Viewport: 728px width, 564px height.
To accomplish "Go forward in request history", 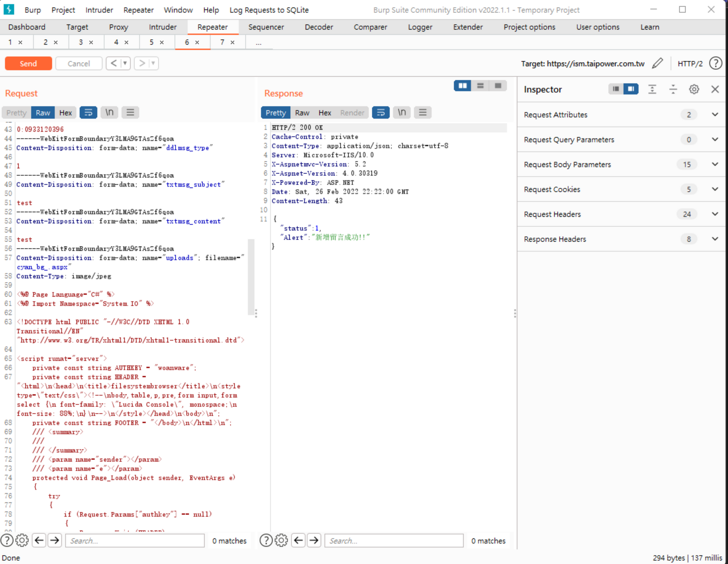I will pyautogui.click(x=142, y=63).
